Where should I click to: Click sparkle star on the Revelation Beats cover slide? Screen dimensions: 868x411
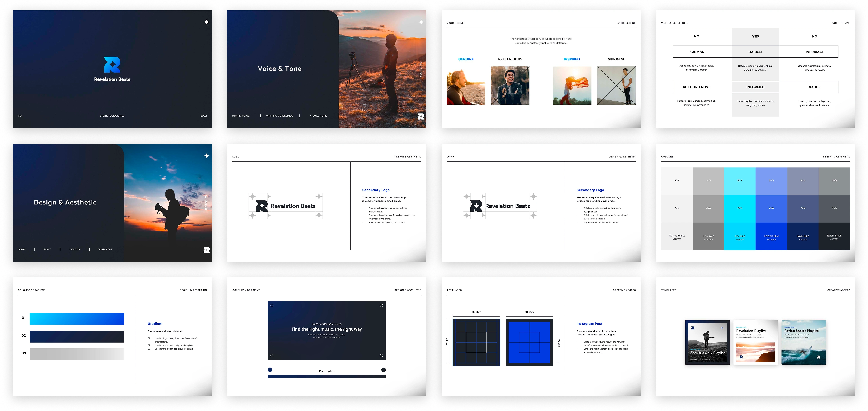pyautogui.click(x=207, y=22)
